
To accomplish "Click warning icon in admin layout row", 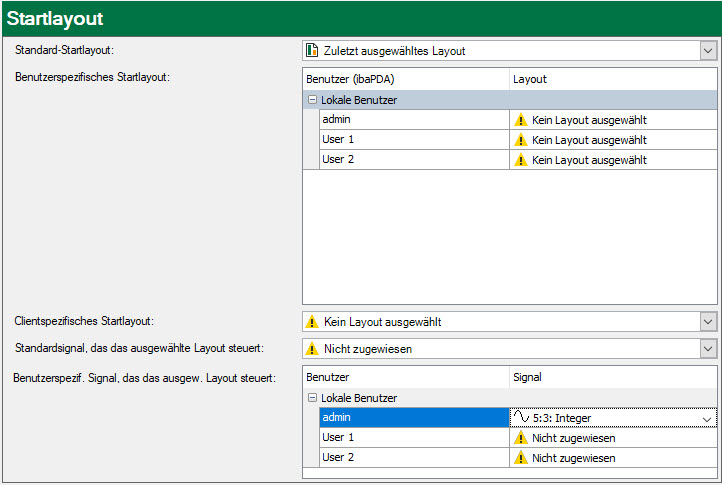I will pyautogui.click(x=520, y=120).
